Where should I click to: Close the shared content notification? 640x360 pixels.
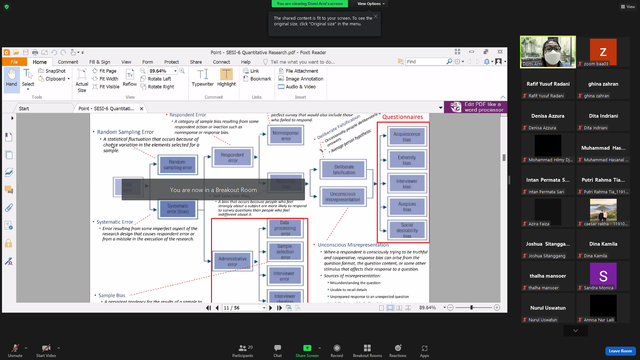pos(376,16)
